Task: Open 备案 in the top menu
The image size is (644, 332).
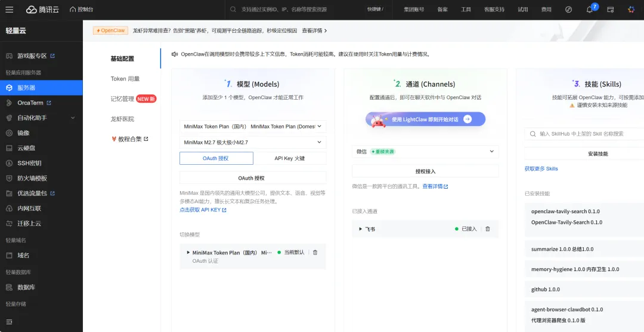Action: pos(442,10)
